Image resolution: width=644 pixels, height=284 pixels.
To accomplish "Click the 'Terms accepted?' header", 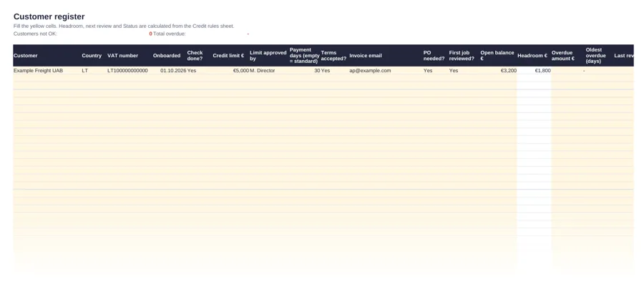I will click(x=333, y=55).
